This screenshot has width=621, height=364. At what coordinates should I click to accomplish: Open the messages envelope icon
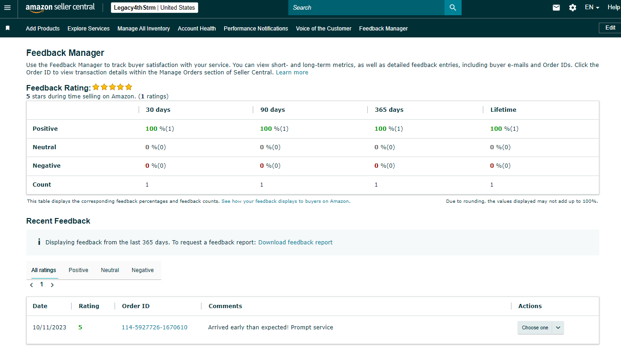(x=556, y=7)
